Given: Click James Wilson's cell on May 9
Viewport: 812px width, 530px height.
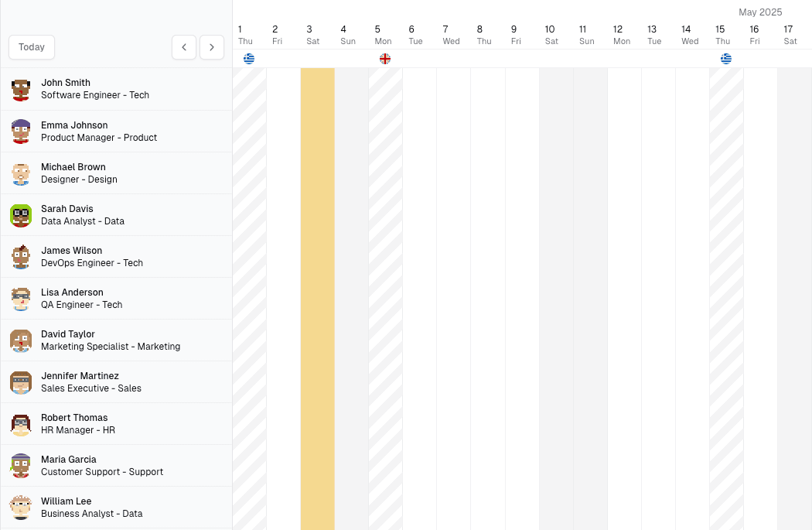Looking at the screenshot, I should (522, 257).
